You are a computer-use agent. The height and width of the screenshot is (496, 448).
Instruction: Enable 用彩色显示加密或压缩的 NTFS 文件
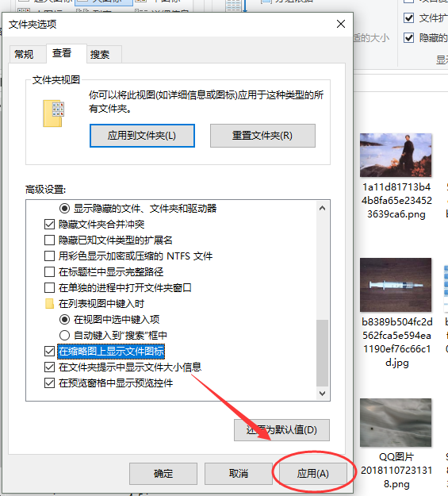point(49,256)
